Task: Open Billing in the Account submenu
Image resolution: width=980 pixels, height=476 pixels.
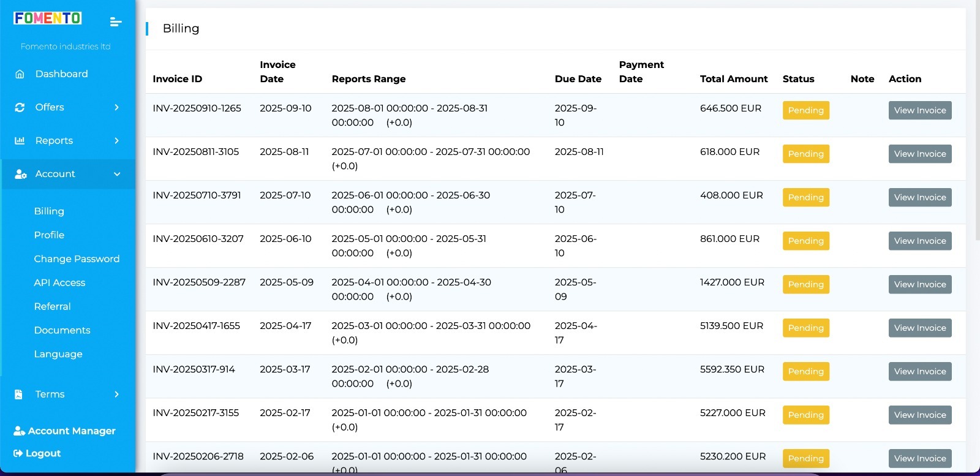Action: point(49,211)
